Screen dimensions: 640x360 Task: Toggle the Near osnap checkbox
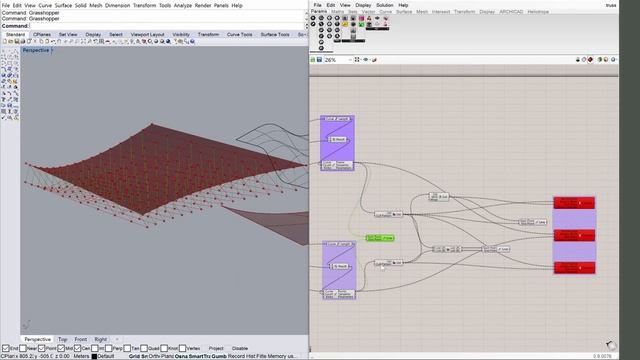pos(23,348)
